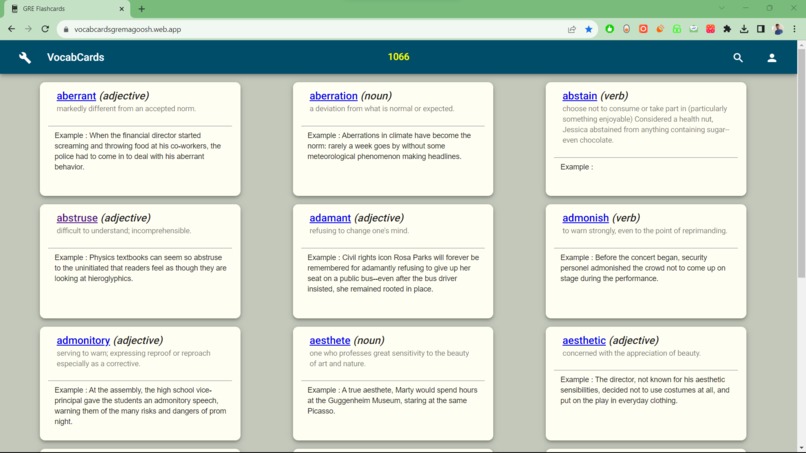Open the tab search chevron
Viewport: 806px width, 453px height.
tap(722, 8)
